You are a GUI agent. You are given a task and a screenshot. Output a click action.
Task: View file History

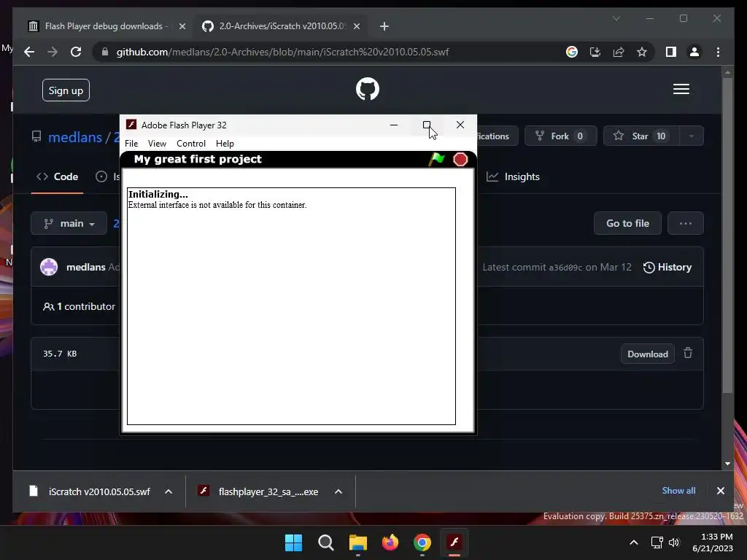667,267
